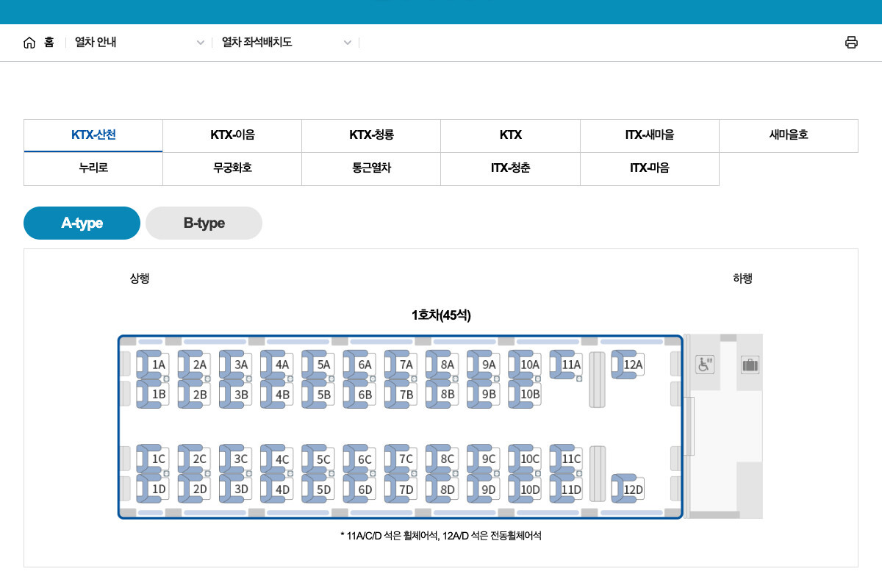Select seat 7A icon
The image size is (882, 588).
tap(401, 364)
